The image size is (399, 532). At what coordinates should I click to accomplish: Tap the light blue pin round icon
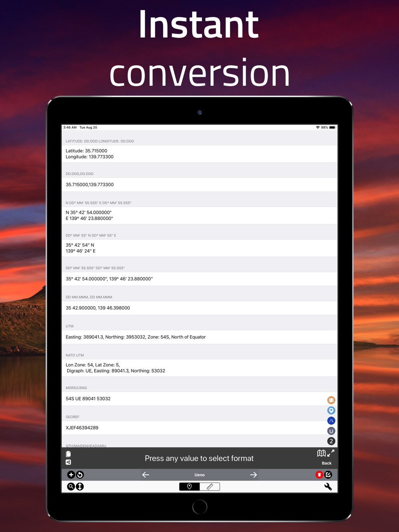(x=331, y=410)
